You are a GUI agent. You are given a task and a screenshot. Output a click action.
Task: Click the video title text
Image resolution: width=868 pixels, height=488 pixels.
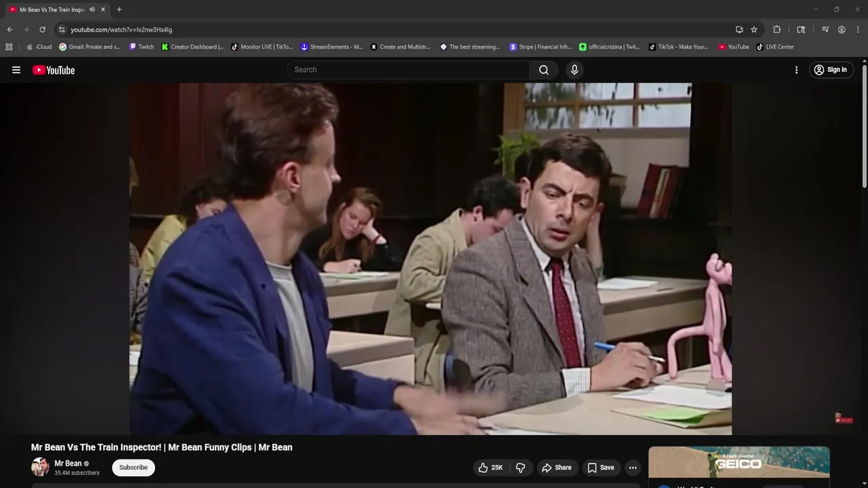click(x=161, y=447)
